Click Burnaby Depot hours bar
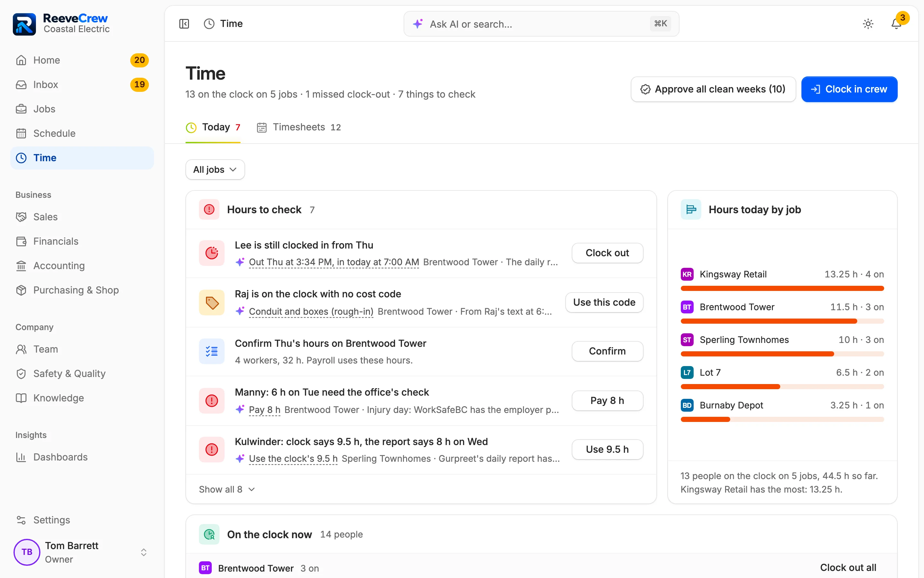Screen dimensions: 924x578 pyautogui.click(x=782, y=419)
